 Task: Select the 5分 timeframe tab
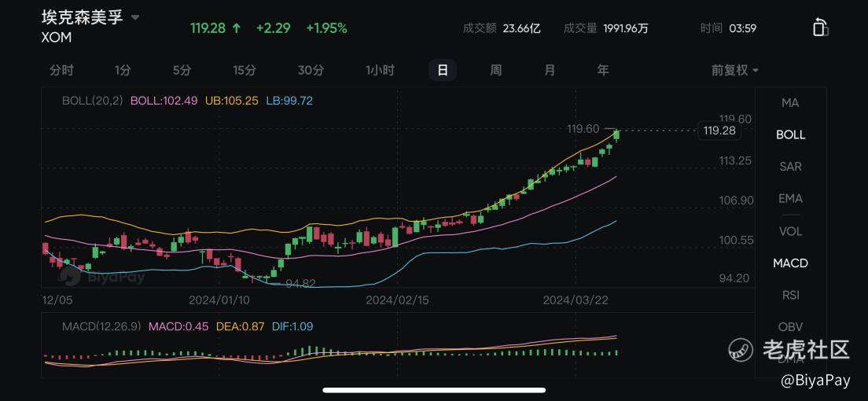pyautogui.click(x=182, y=70)
